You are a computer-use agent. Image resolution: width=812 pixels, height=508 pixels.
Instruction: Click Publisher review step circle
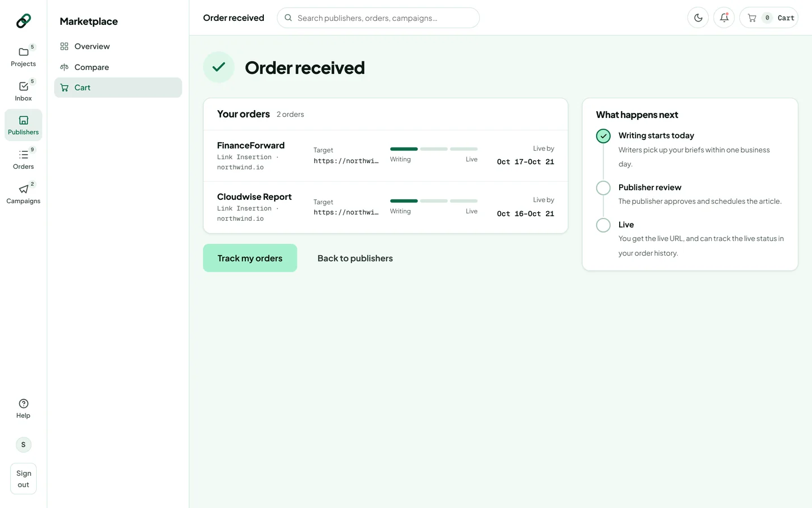603,188
